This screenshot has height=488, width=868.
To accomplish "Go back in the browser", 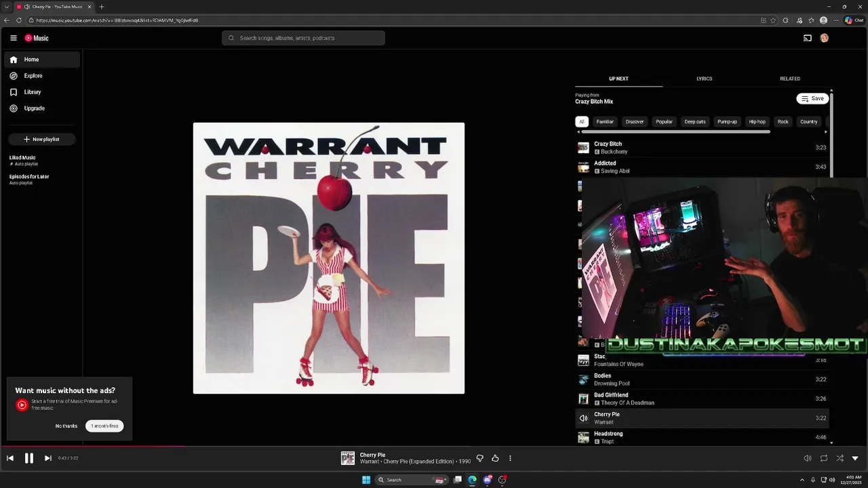I will [x=7, y=20].
